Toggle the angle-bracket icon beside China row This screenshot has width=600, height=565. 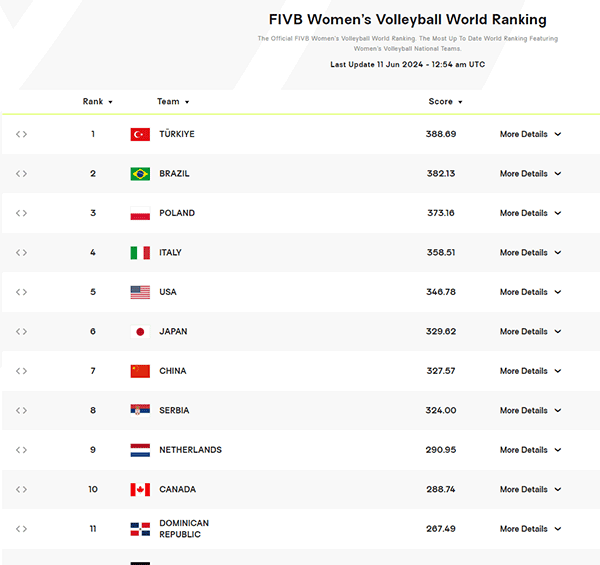21,371
